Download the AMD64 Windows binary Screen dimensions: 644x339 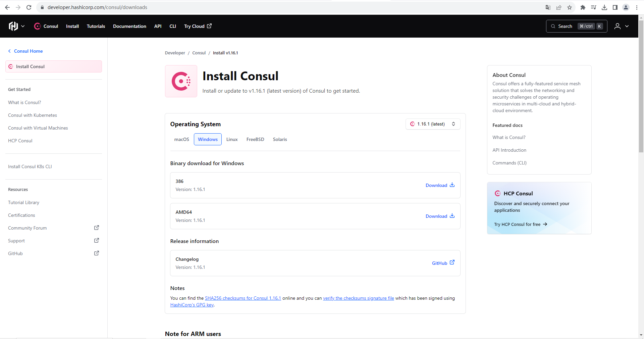440,216
